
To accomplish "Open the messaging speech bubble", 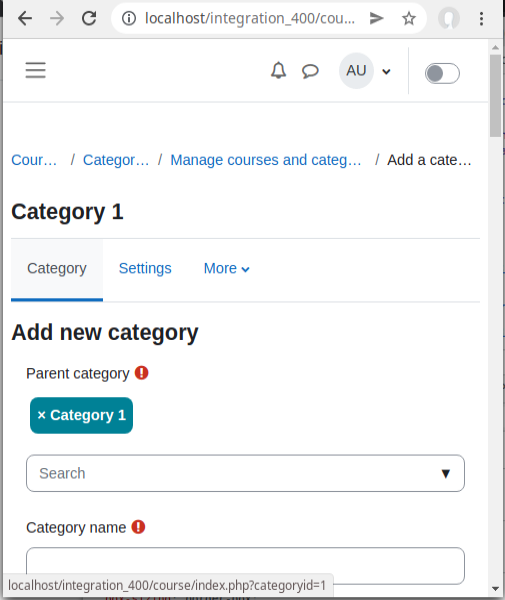I will pos(310,71).
